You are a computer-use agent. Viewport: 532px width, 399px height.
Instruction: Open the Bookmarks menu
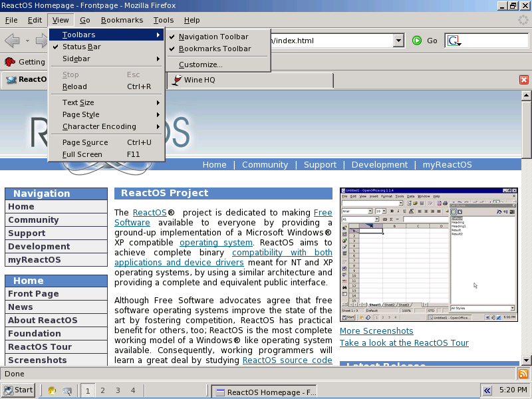point(121,20)
